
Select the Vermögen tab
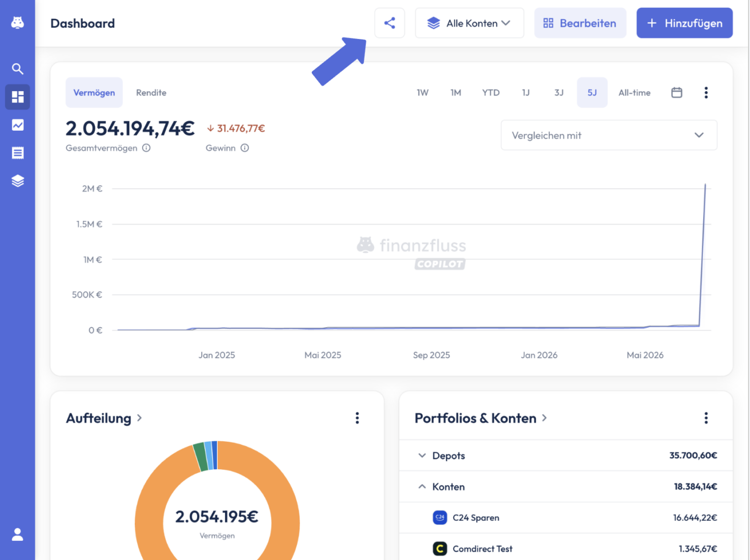pos(94,92)
